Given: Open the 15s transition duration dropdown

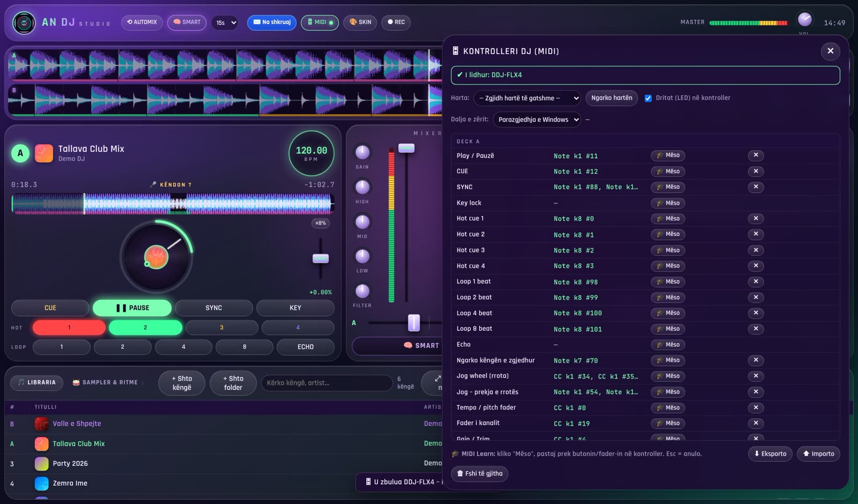Looking at the screenshot, I should click(224, 23).
